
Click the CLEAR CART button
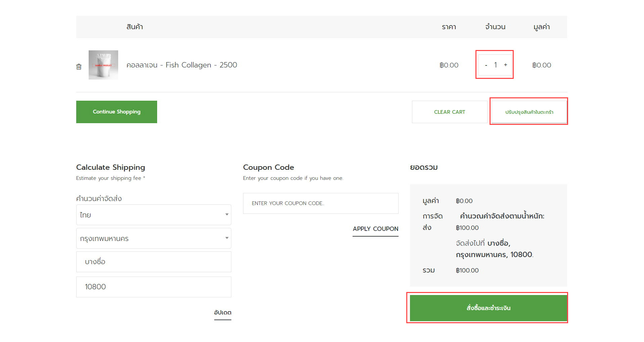click(449, 112)
